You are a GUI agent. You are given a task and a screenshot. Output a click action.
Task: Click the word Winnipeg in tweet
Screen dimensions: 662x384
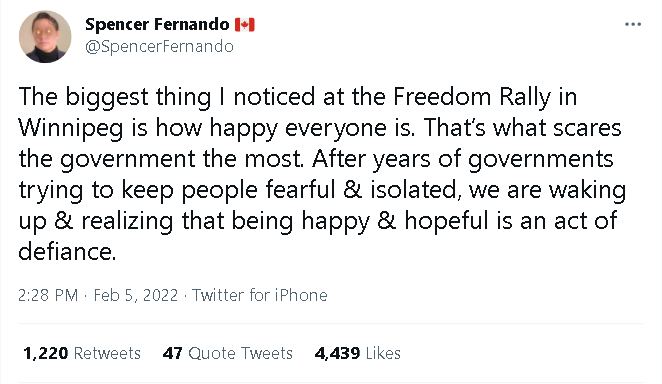click(71, 128)
